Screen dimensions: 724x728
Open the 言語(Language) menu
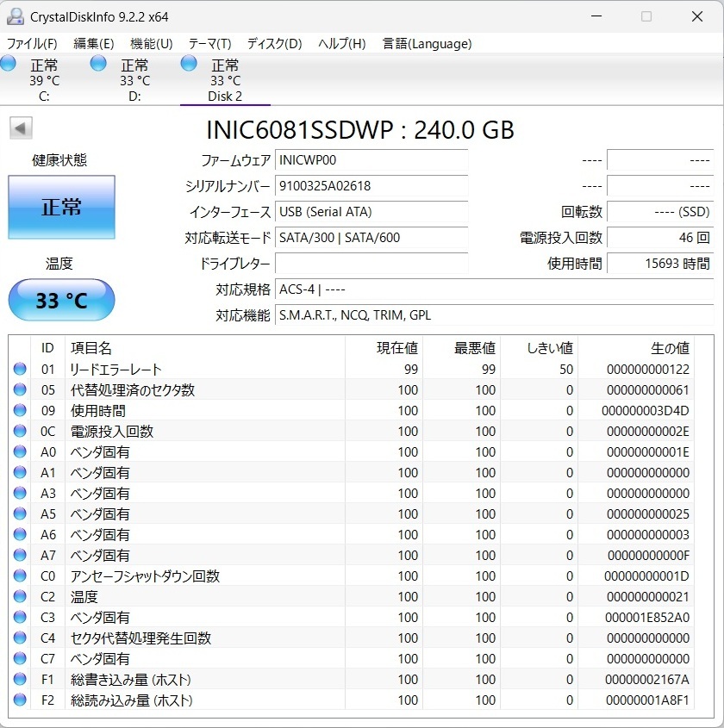[x=427, y=44]
